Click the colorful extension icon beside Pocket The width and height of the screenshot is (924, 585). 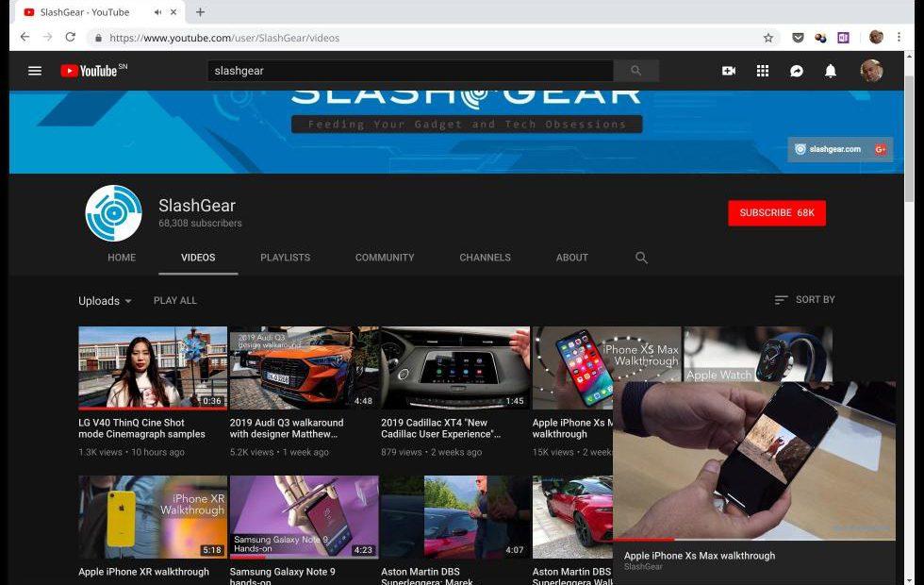click(x=820, y=38)
